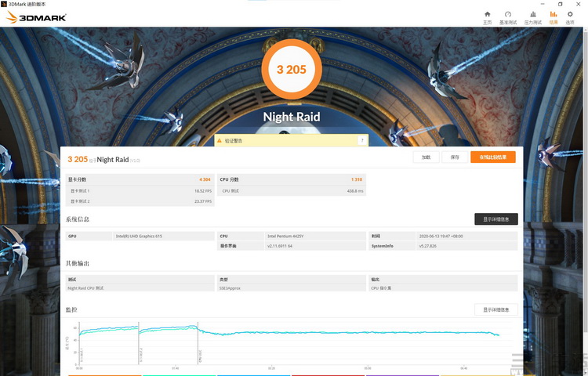Viewport: 588px width, 376px height.
Task: Select the graphics test 2 row 23.37 FPS
Action: pos(140,201)
